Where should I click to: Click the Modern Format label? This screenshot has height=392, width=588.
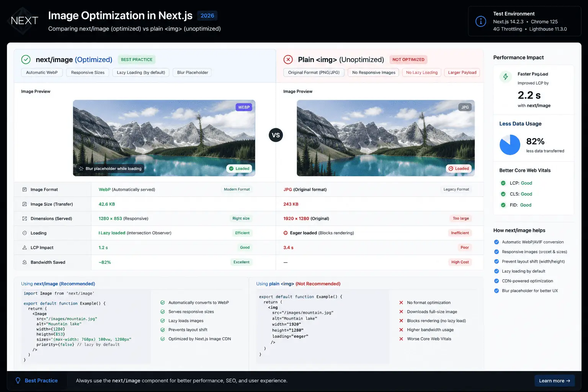click(x=237, y=189)
